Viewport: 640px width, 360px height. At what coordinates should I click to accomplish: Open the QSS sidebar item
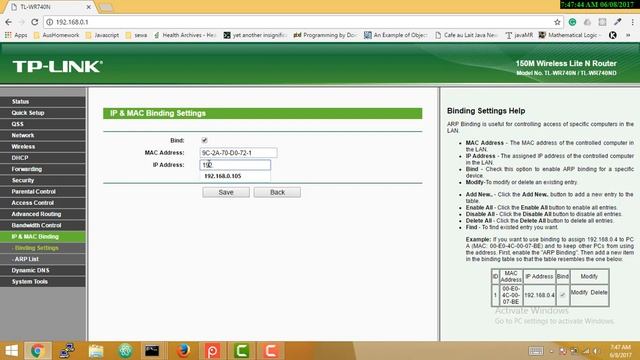(x=43, y=124)
